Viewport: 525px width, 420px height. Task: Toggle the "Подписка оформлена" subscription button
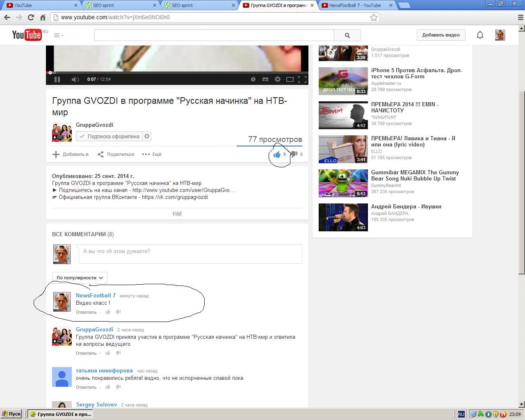click(x=109, y=136)
